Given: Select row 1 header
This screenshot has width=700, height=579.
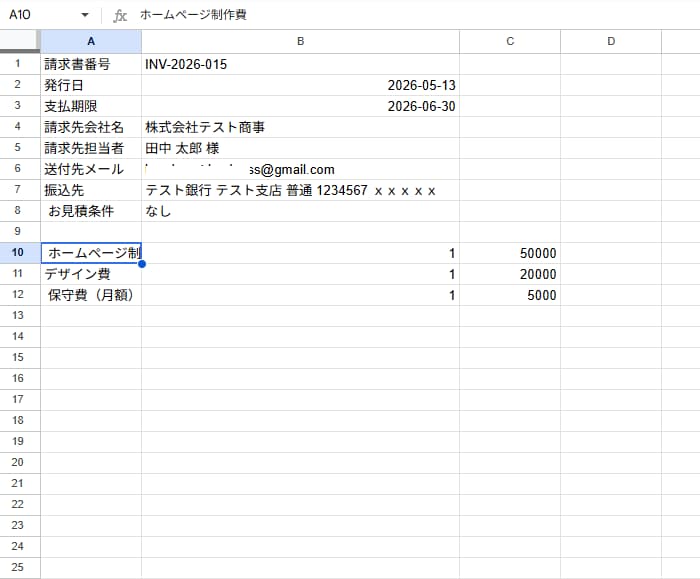Looking at the screenshot, I should 18,64.
